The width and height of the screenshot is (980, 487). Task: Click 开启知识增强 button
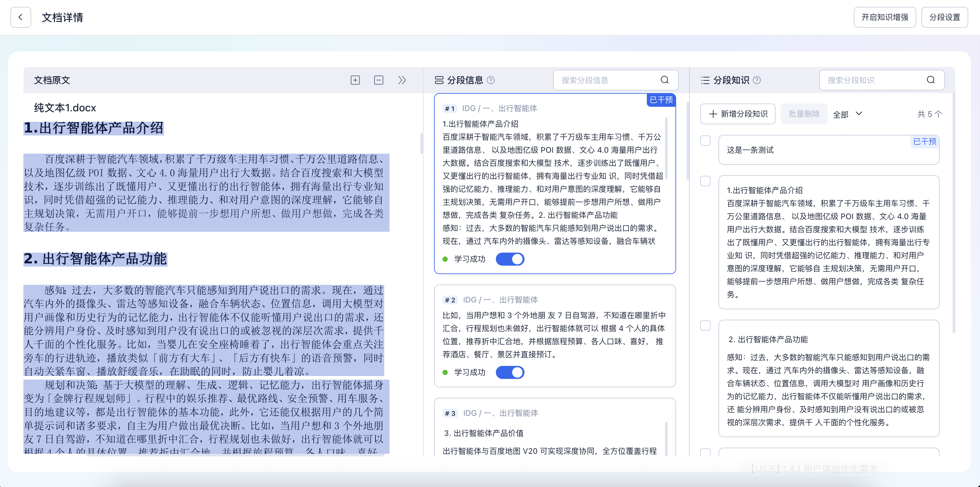coord(885,17)
